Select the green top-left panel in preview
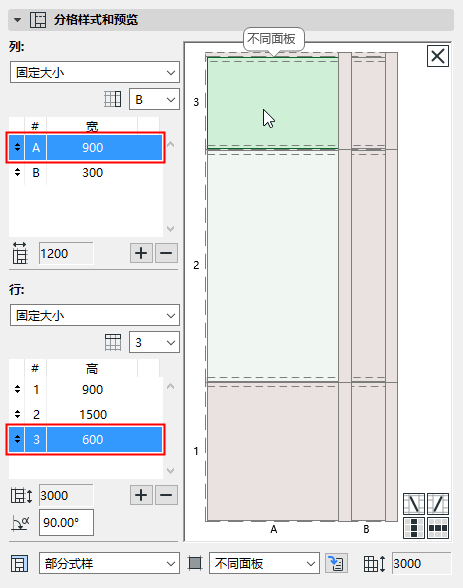The width and height of the screenshot is (463, 588). pos(273,103)
